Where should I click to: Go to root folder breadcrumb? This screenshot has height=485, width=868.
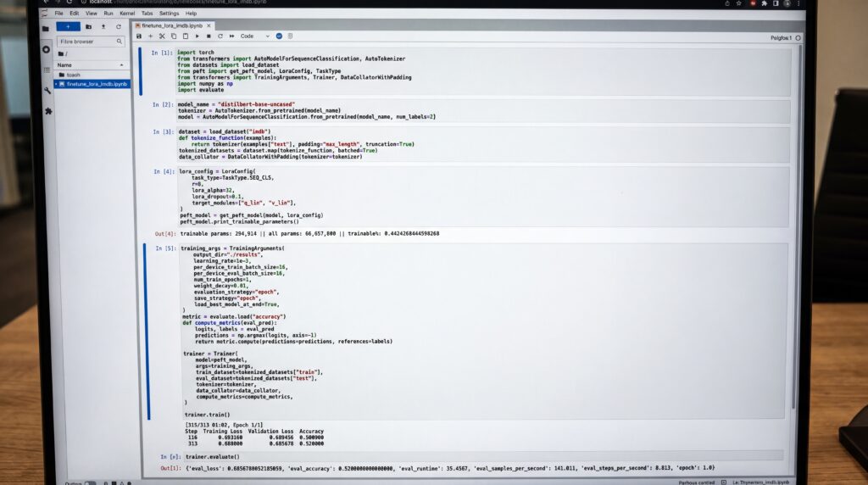[63, 54]
